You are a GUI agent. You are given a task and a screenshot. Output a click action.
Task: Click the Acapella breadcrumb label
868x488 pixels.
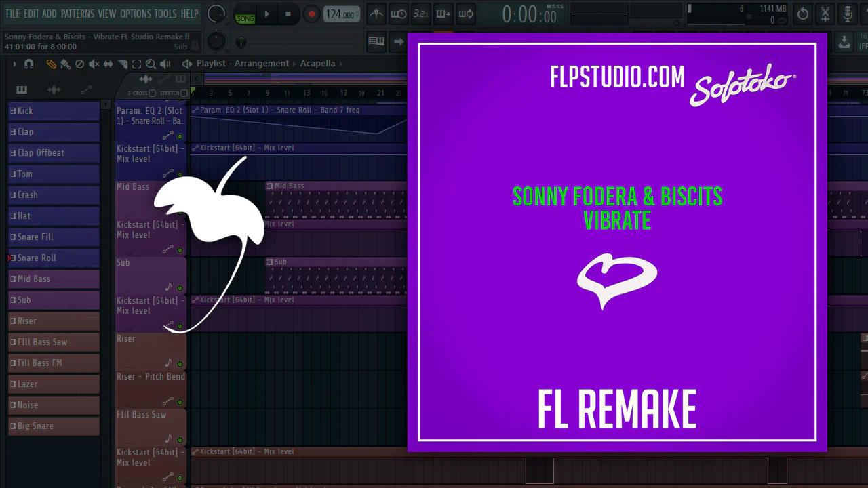coord(318,64)
